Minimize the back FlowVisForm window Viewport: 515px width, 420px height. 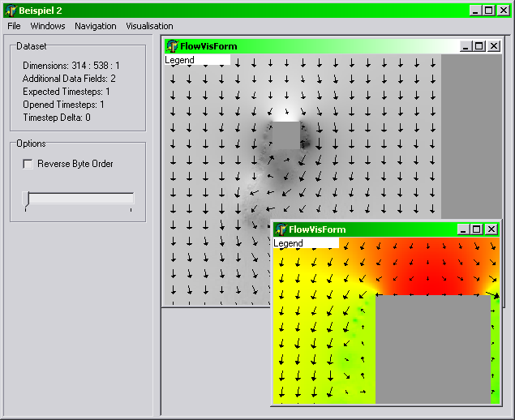coord(466,46)
